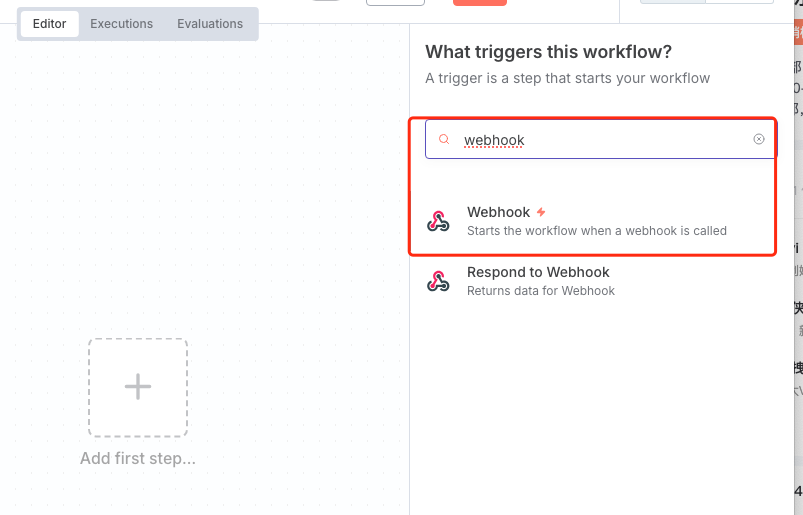The width and height of the screenshot is (803, 515).
Task: Toggle the switch at the top bar
Action: tap(327, 1)
